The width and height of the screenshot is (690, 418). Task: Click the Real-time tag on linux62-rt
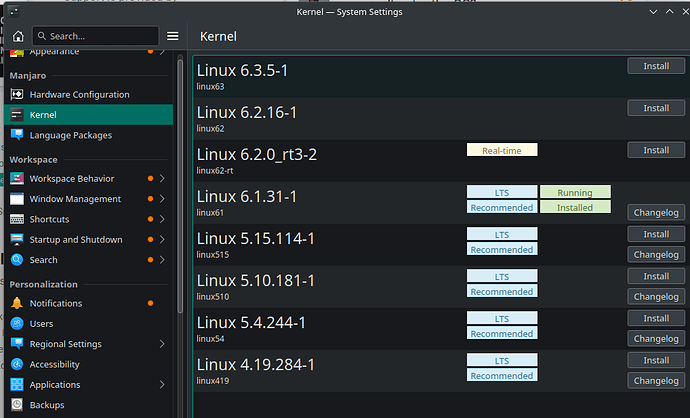[x=502, y=150]
